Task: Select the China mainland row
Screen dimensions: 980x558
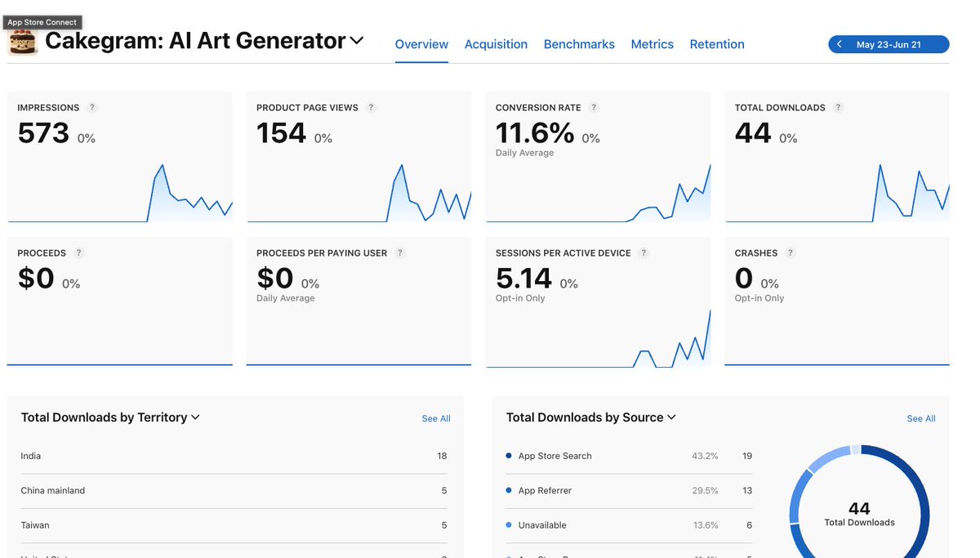Action: [234, 490]
